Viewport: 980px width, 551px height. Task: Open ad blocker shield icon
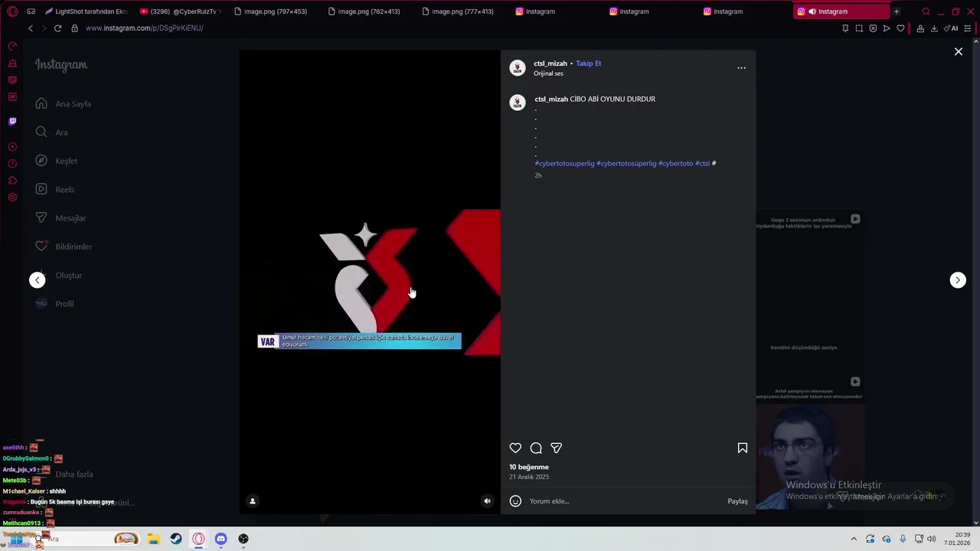click(873, 28)
